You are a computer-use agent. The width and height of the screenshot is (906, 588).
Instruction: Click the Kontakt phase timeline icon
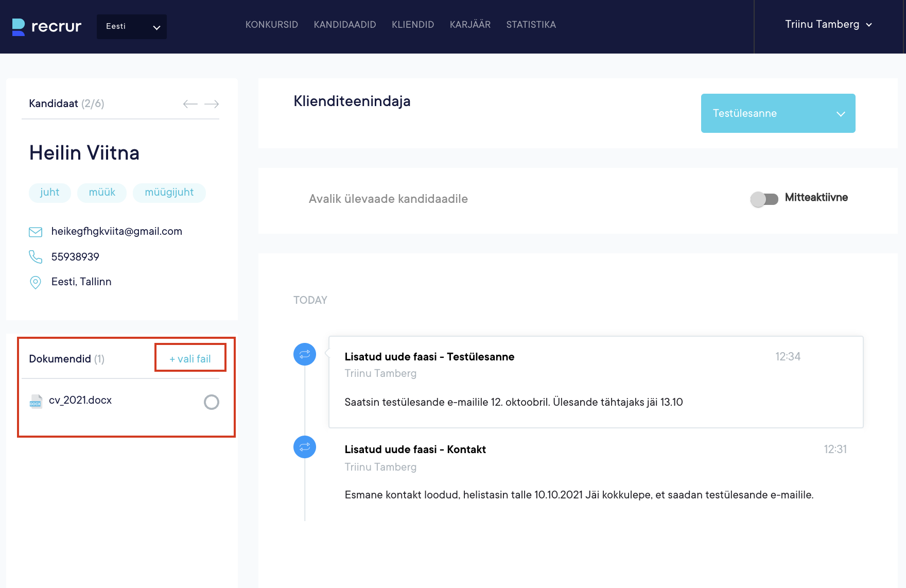(x=305, y=447)
